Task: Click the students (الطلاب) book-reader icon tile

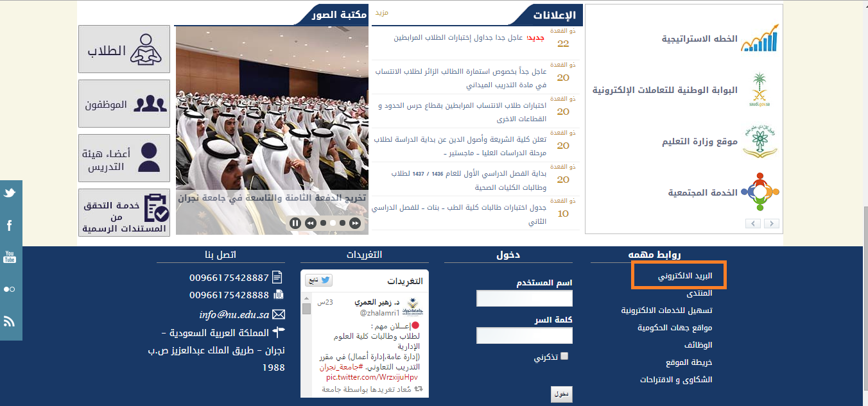Action: (125, 49)
